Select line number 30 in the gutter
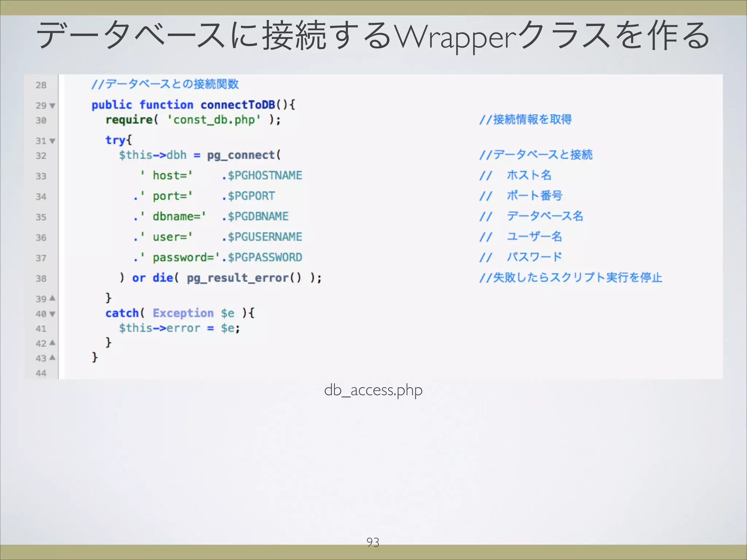This screenshot has height=560, width=747. tap(41, 121)
